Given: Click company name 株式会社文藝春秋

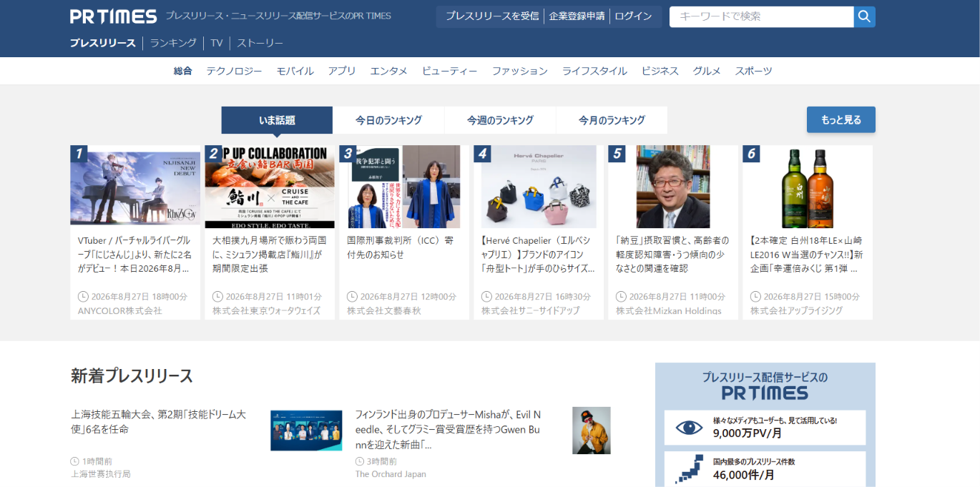Looking at the screenshot, I should tap(384, 310).
